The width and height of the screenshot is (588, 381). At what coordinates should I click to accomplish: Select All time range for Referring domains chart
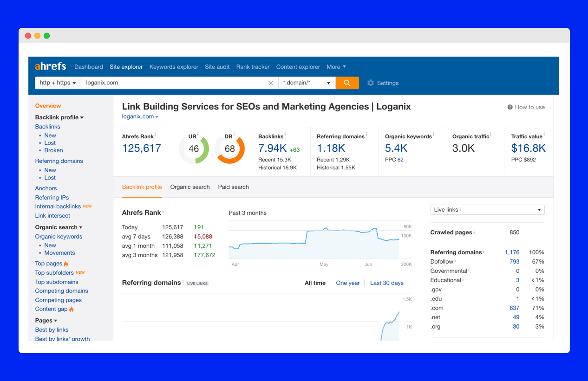pos(315,283)
